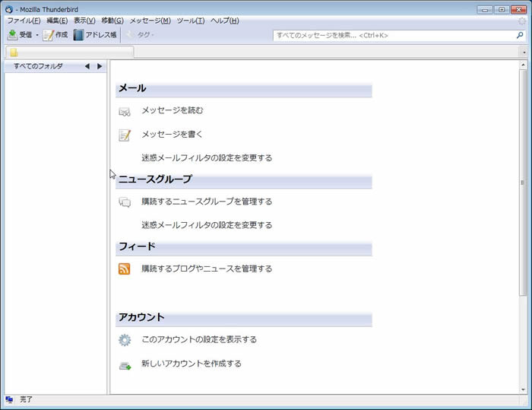
Task: Click the scrollbar up arrow
Action: click(x=523, y=65)
